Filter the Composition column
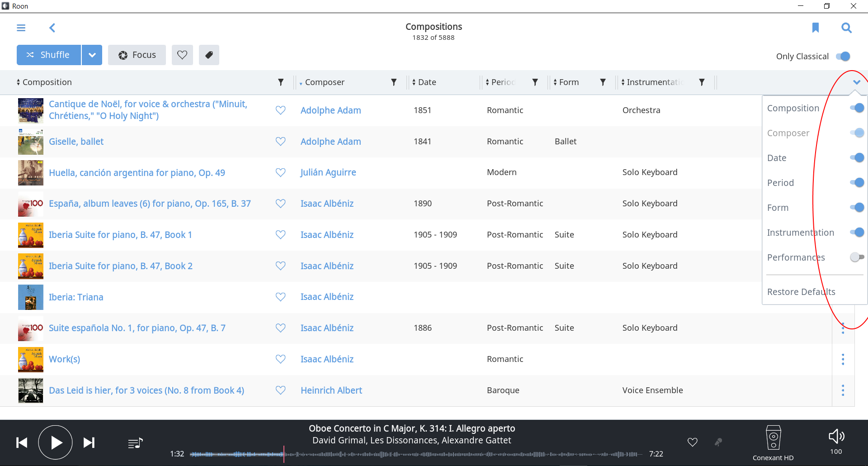The height and width of the screenshot is (466, 868). click(x=281, y=82)
